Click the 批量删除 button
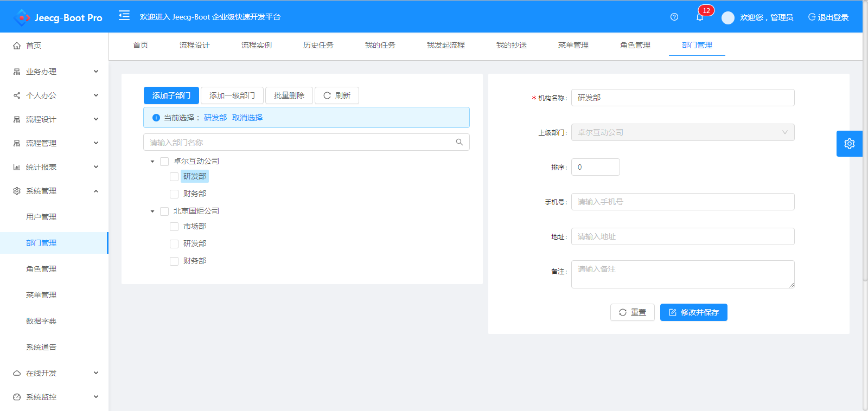 (x=289, y=95)
